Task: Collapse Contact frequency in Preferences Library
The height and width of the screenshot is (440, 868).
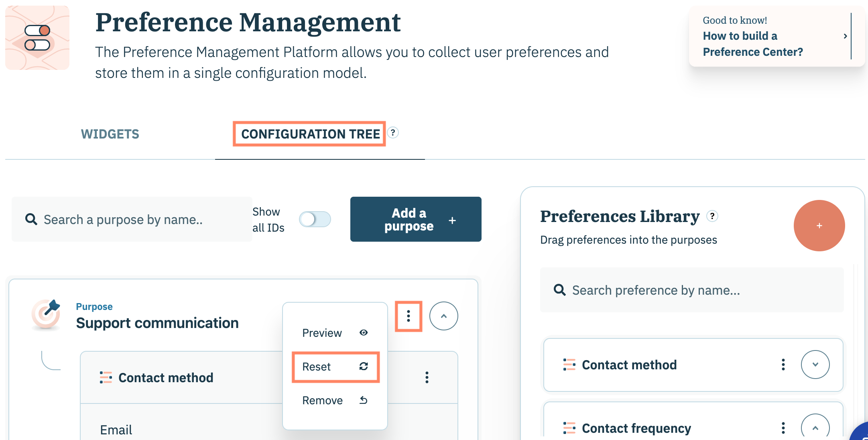Action: pyautogui.click(x=815, y=428)
